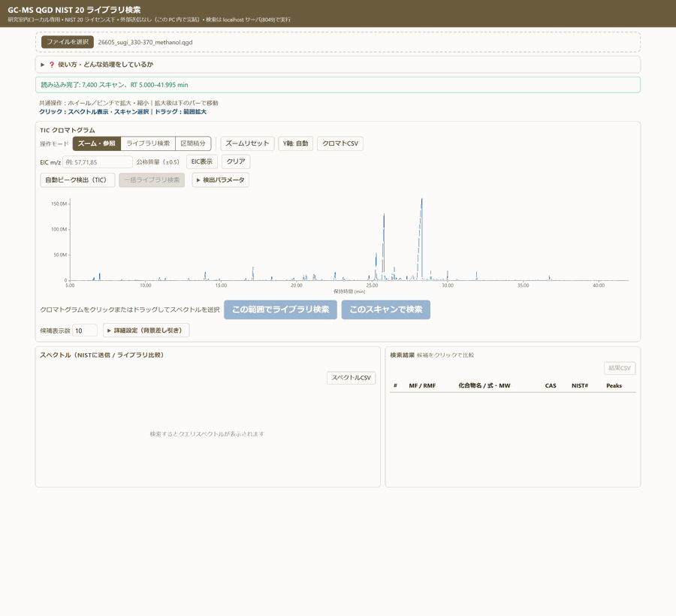The height and width of the screenshot is (616, 676).
Task: Click the file name 26605_sugi_330-370_methanol.qgd
Action: tap(145, 42)
